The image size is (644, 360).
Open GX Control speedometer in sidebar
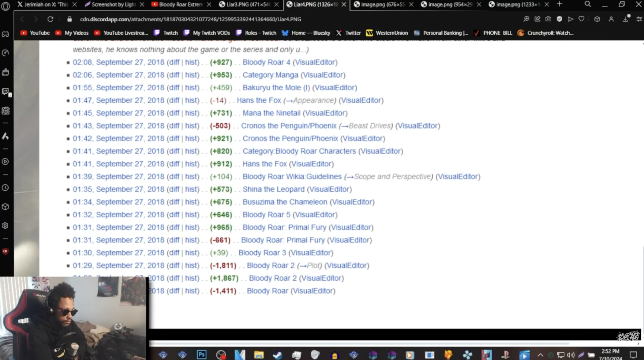tap(6, 53)
